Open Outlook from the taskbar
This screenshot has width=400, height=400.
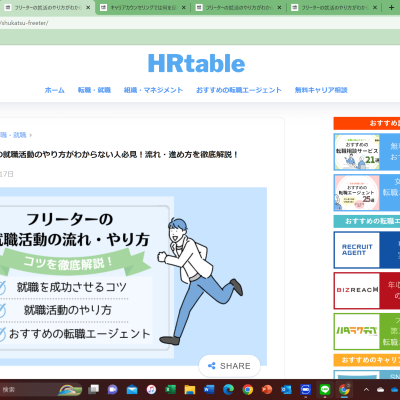point(286,389)
